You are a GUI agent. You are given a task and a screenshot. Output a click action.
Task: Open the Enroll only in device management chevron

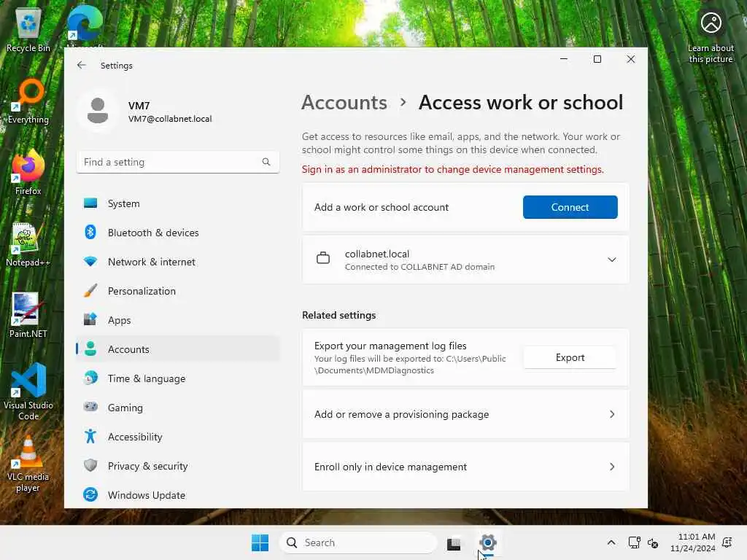pos(612,467)
